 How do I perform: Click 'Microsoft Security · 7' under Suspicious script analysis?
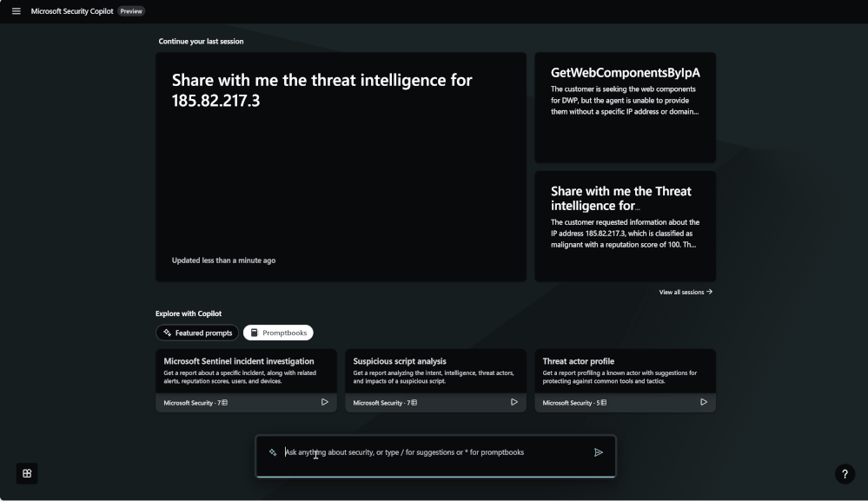pyautogui.click(x=385, y=403)
